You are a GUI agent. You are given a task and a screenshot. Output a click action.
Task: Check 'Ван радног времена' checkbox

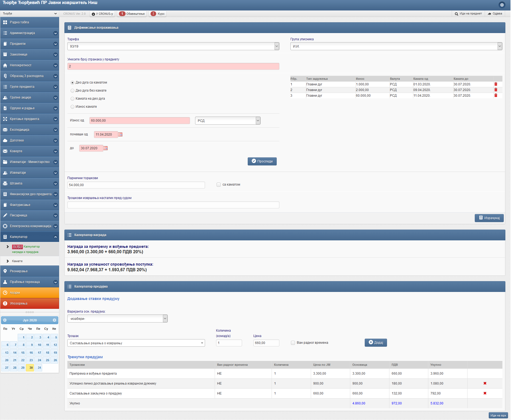point(293,343)
